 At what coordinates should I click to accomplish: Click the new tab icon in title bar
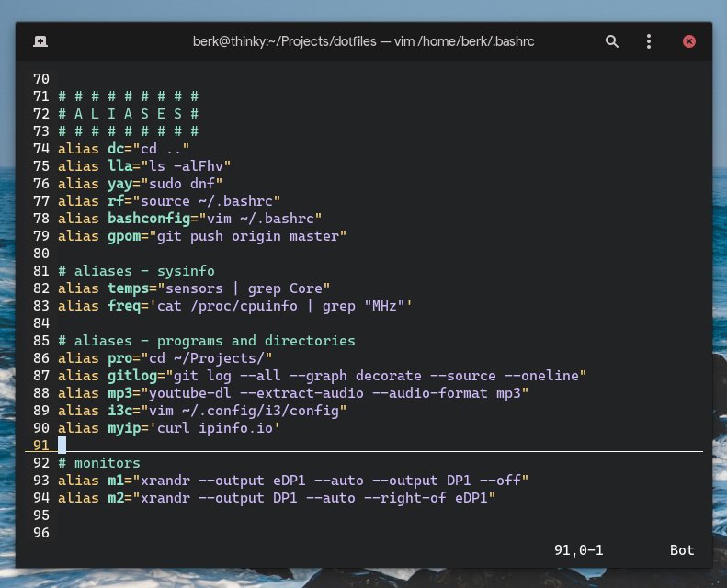coord(40,41)
